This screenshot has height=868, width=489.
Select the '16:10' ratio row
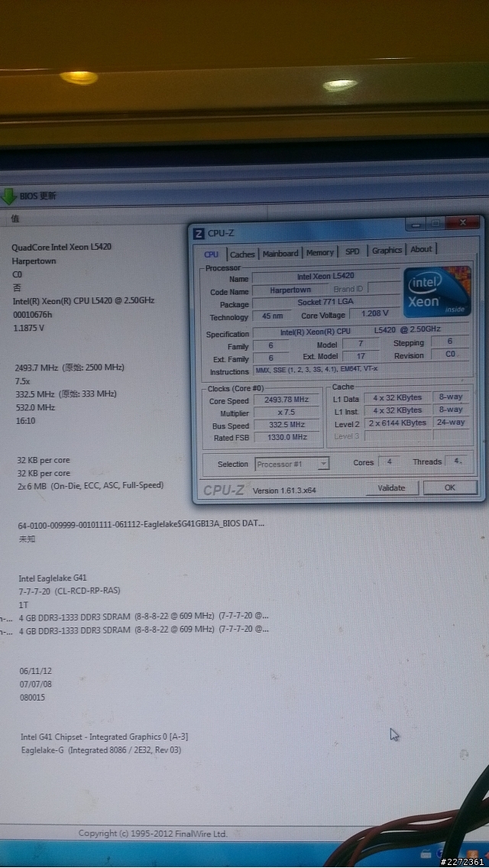25,421
